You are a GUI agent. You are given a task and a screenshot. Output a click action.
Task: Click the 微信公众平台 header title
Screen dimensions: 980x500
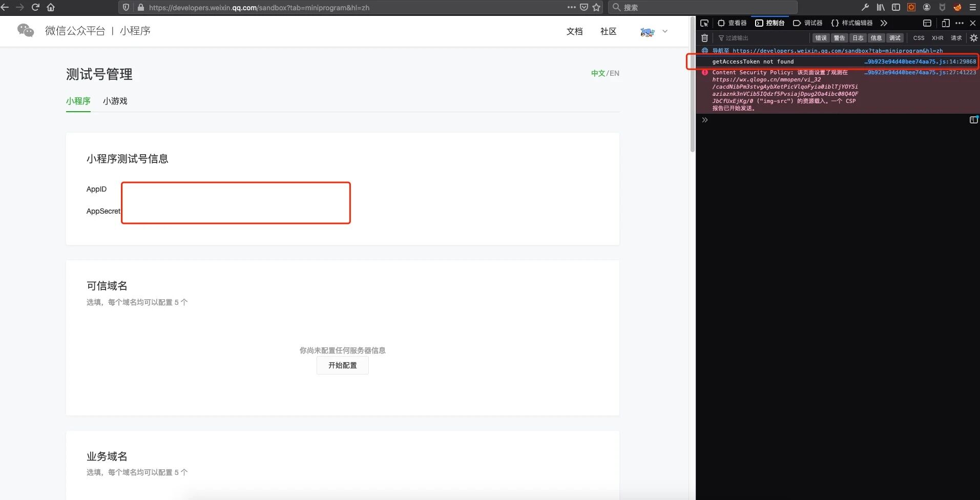click(x=75, y=31)
